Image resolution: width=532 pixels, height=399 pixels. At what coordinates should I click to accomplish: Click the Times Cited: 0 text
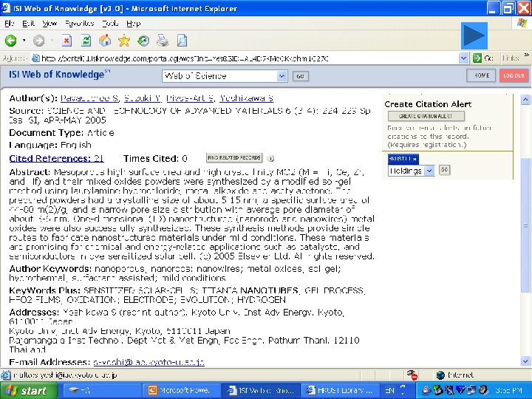coord(155,158)
